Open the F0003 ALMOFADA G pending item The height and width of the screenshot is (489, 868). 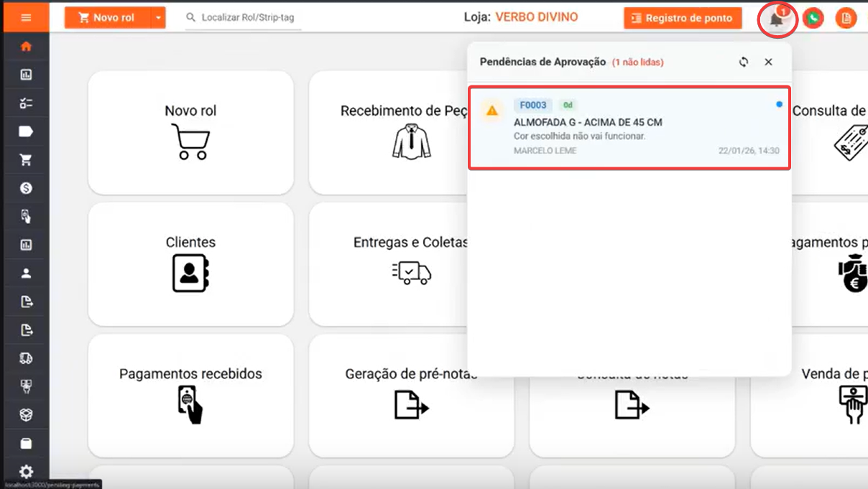click(x=629, y=129)
